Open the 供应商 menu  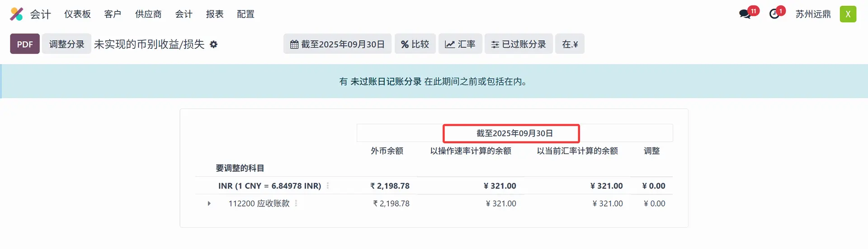click(x=148, y=14)
